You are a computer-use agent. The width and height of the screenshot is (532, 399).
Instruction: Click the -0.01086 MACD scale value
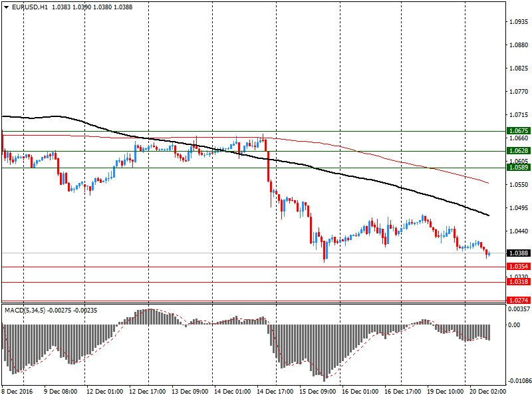(x=519, y=381)
